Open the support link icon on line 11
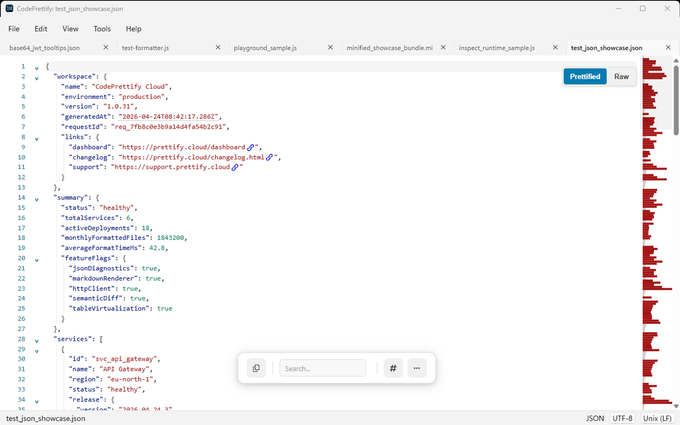This screenshot has width=680, height=425. click(x=235, y=167)
